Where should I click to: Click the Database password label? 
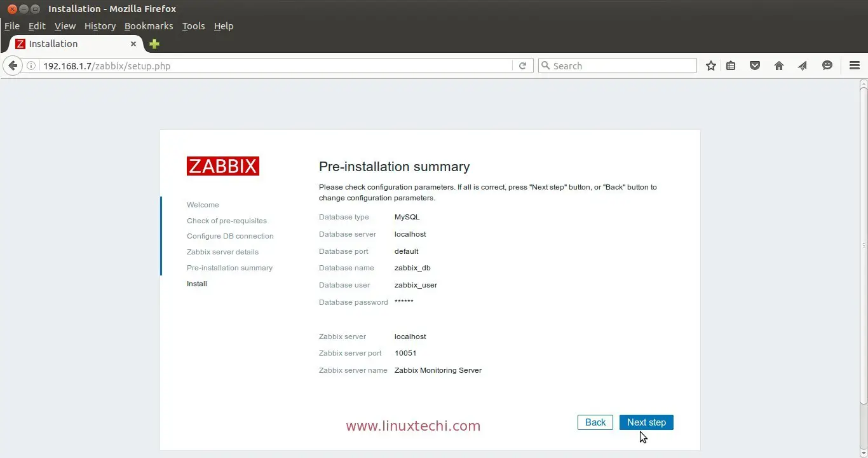click(x=353, y=302)
